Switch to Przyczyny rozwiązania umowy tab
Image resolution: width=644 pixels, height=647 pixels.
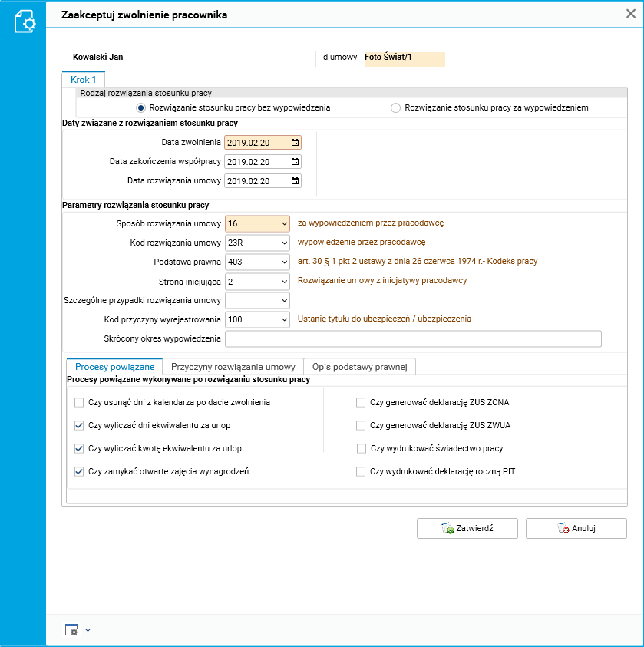233,367
